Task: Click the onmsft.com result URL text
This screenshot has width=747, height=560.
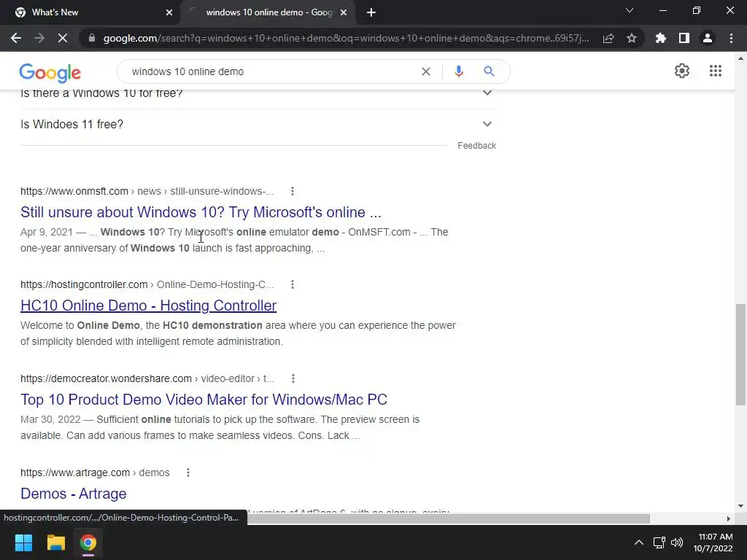Action: click(147, 191)
